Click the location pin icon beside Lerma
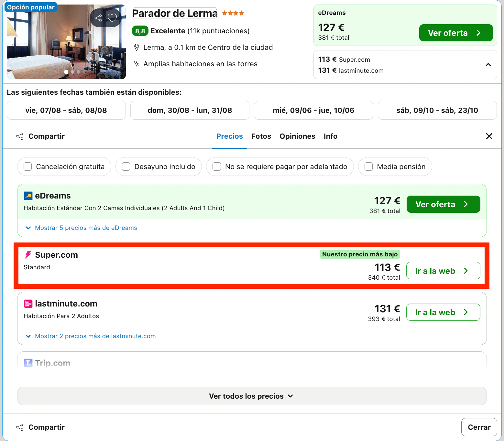 (137, 48)
